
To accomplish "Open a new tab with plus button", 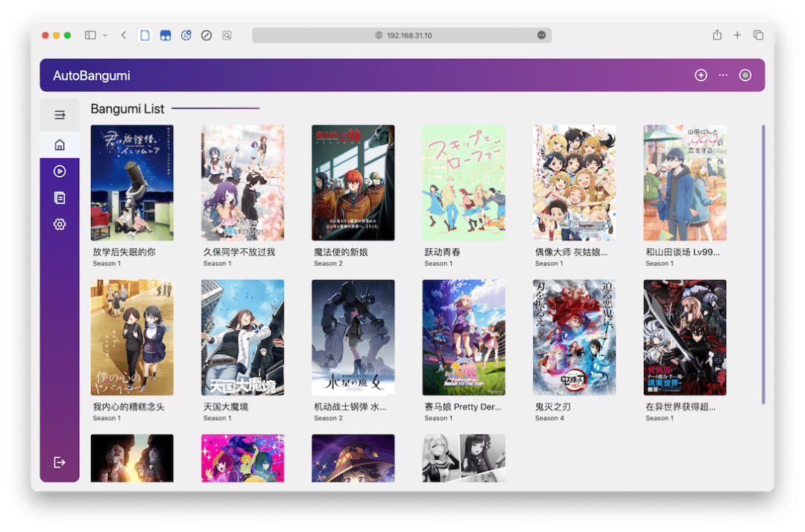I will click(737, 35).
